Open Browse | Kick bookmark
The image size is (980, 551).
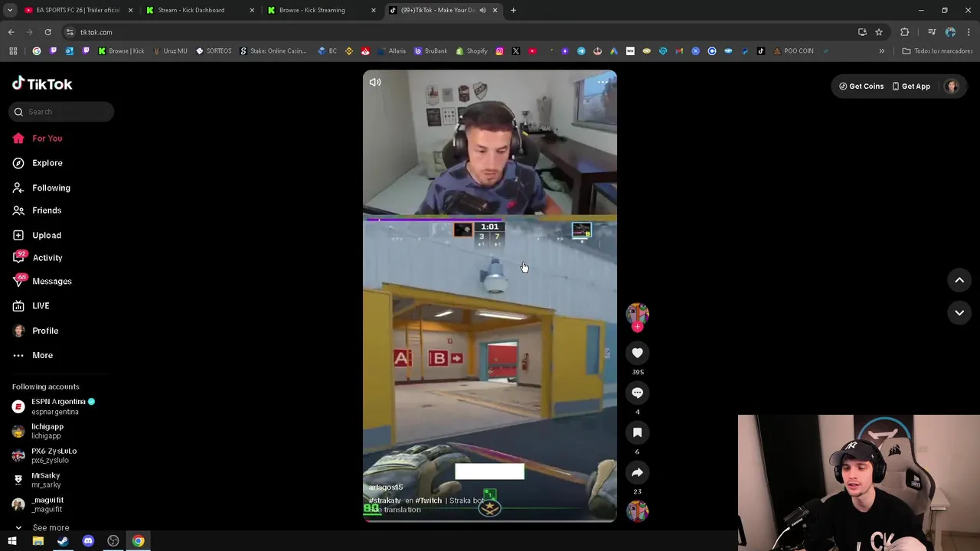pos(121,51)
